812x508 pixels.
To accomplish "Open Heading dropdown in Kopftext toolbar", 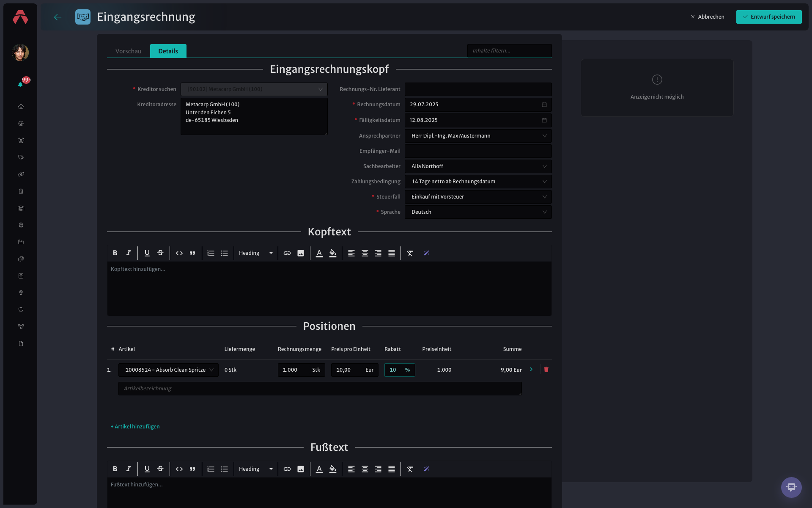I will [256, 253].
